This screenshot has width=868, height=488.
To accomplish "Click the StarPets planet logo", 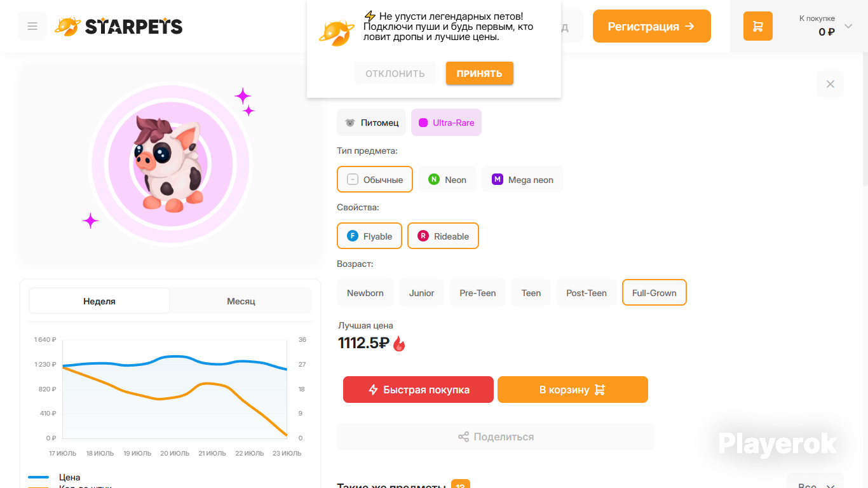I will (67, 26).
